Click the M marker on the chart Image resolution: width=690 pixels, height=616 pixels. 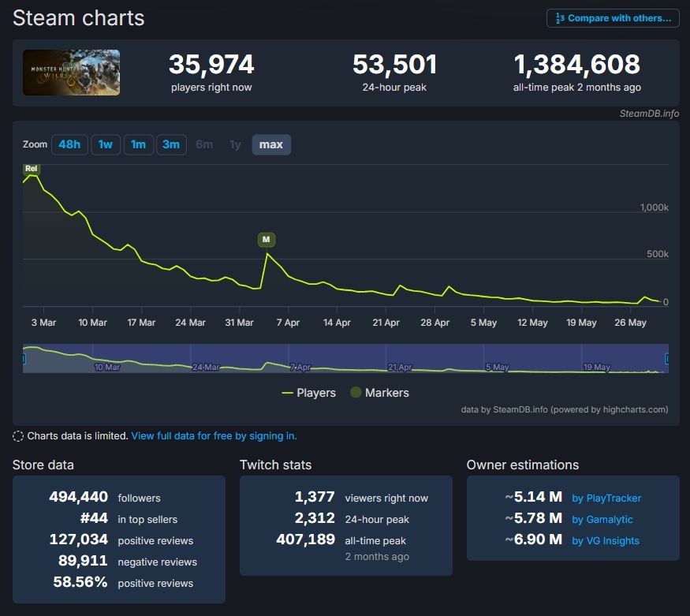(267, 240)
